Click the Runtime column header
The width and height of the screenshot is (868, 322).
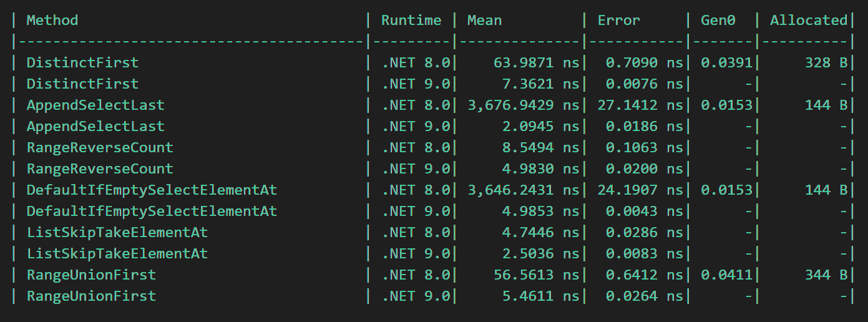tap(411, 20)
